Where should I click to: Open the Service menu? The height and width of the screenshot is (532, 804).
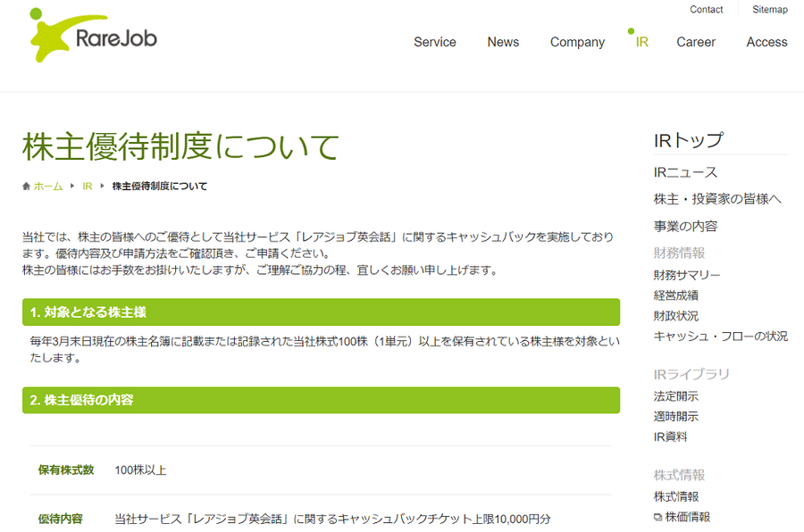point(435,42)
